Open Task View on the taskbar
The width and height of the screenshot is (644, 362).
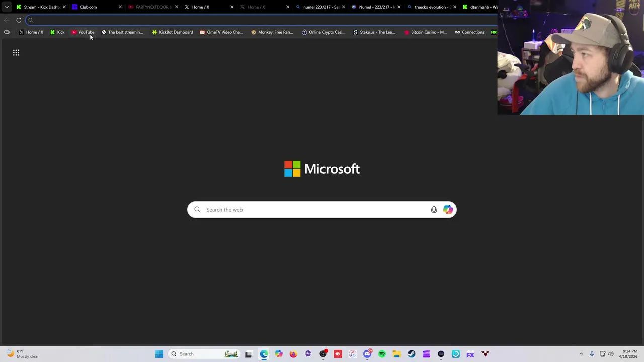tap(248, 354)
